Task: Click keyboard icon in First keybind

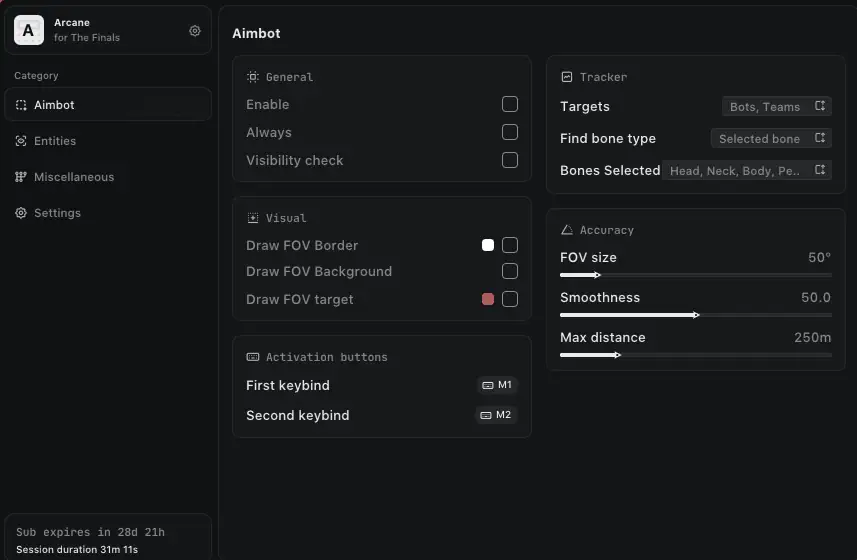Action: click(488, 386)
